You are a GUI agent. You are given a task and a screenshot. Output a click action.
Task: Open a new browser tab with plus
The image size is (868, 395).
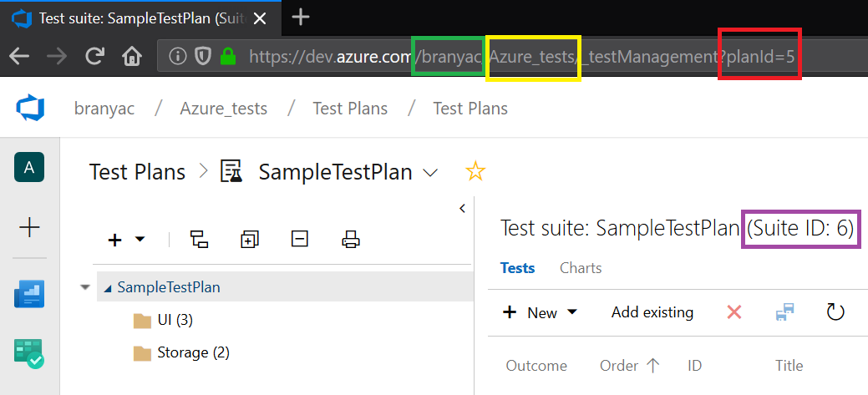click(301, 18)
